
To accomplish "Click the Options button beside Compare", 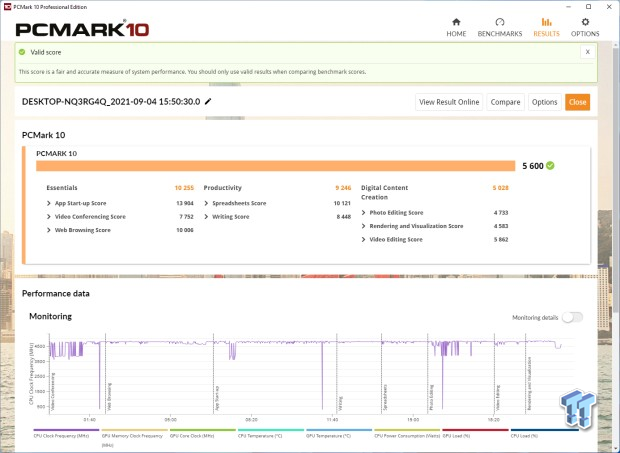I will [544, 102].
